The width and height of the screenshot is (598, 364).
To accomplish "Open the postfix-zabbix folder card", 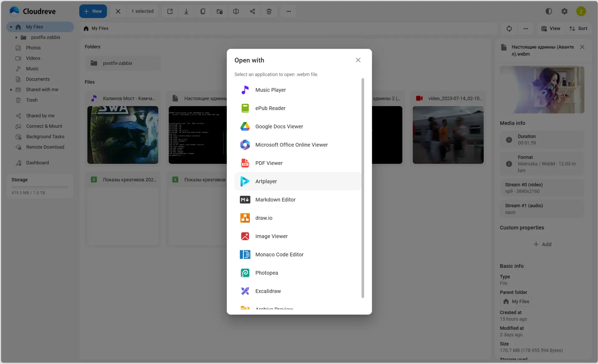I will click(123, 63).
